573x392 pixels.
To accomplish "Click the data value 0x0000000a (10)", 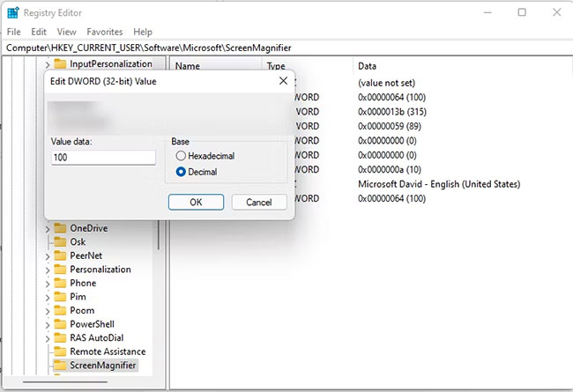I will coord(390,169).
